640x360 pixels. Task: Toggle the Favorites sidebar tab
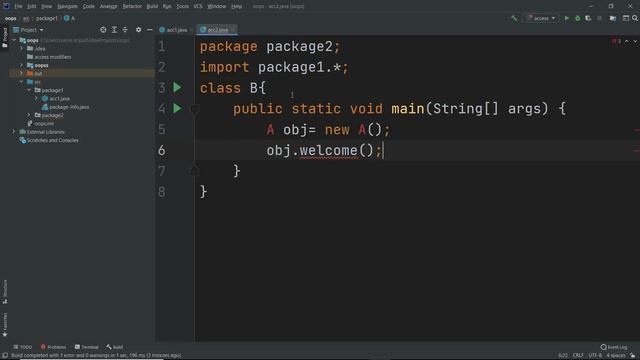[5, 325]
